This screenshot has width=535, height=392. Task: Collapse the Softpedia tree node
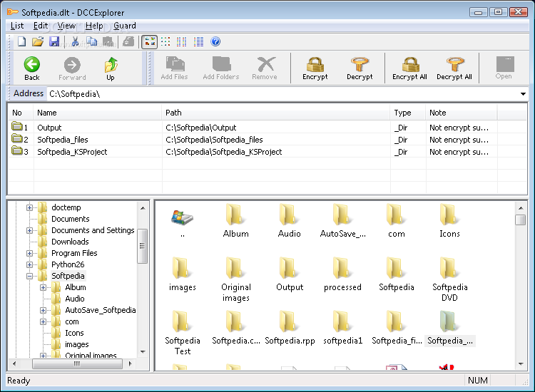click(x=30, y=276)
